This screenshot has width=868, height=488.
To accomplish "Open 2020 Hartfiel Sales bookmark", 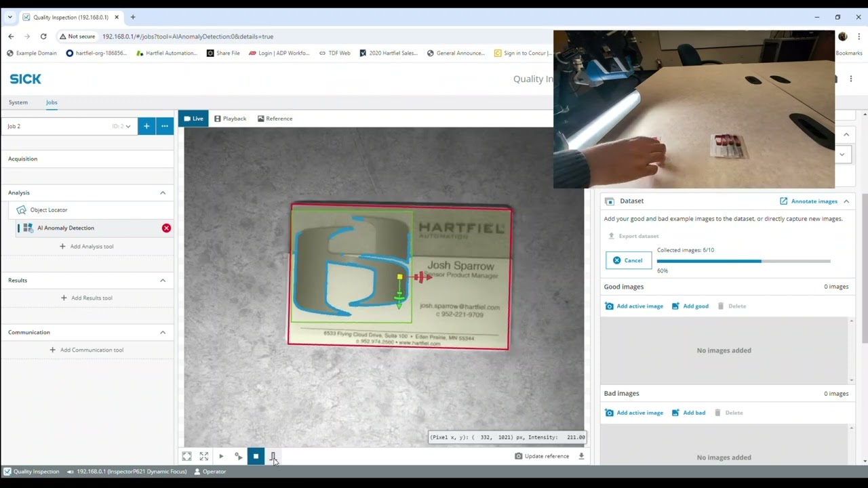I will [x=389, y=53].
